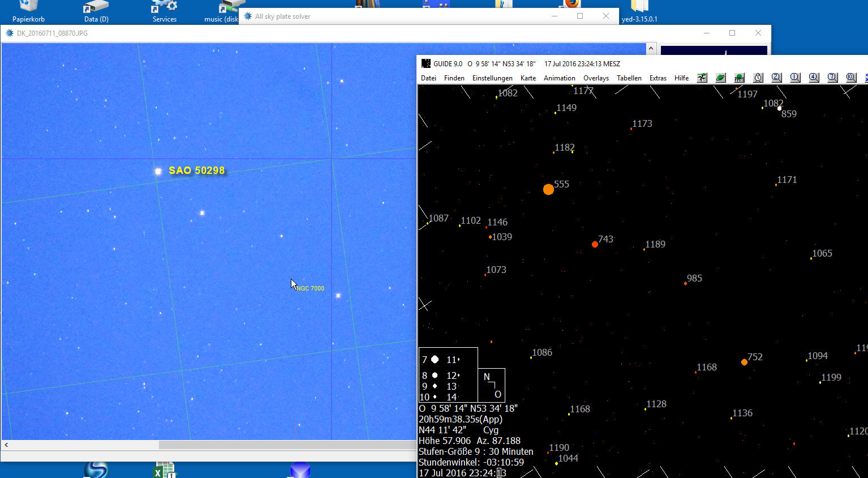868x478 pixels.
Task: Click the up arrow of vertical scrollbar
Action: [651, 48]
